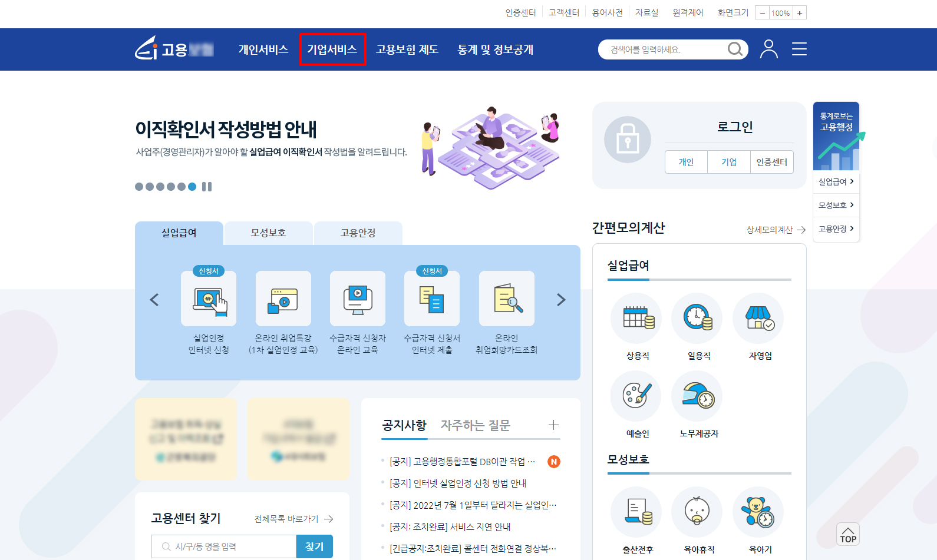Click 기업 login button
Viewport: 937px width, 560px height.
pyautogui.click(x=729, y=162)
